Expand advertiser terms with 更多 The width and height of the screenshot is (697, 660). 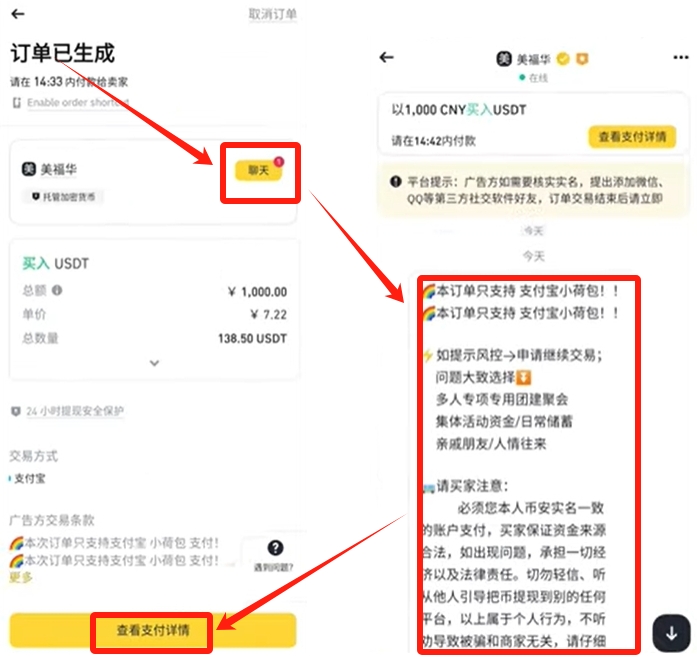(20, 577)
